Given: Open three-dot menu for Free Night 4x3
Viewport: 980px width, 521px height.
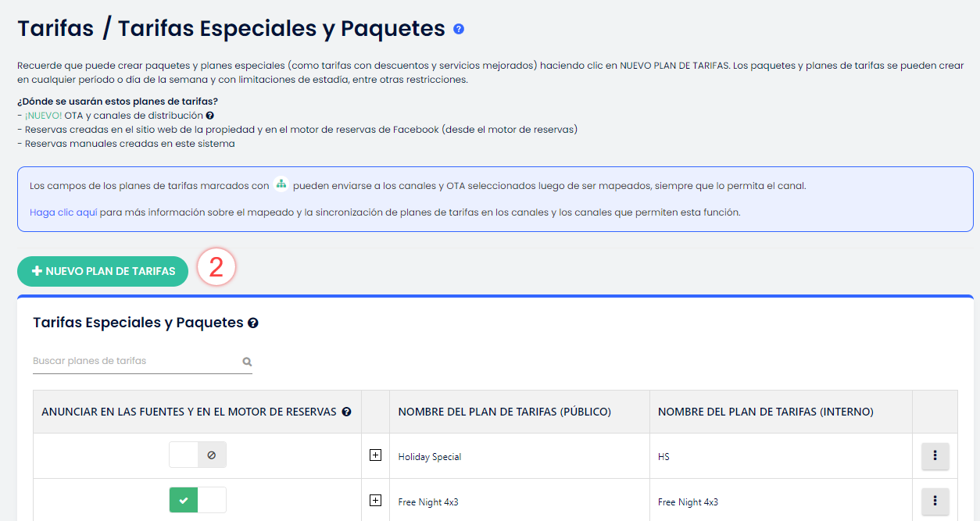Looking at the screenshot, I should click(x=935, y=501).
